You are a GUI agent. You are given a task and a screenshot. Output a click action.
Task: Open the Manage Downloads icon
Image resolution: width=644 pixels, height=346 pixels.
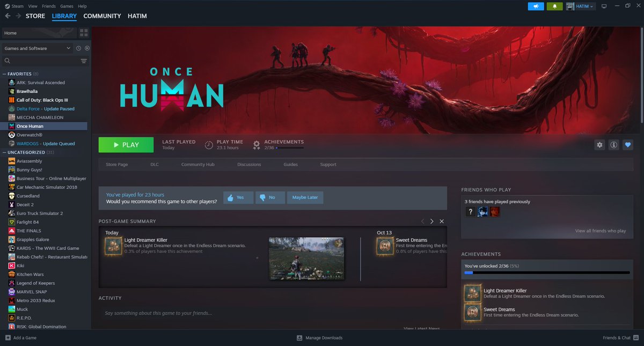[x=299, y=338]
